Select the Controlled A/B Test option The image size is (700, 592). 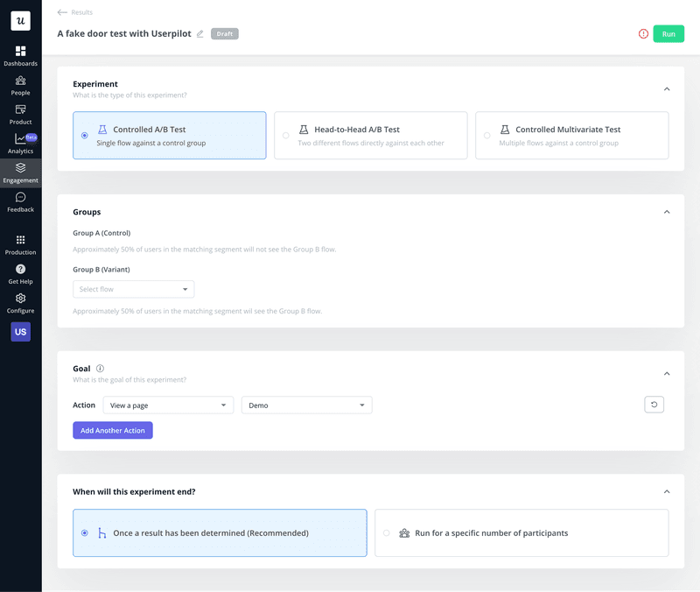click(x=169, y=135)
